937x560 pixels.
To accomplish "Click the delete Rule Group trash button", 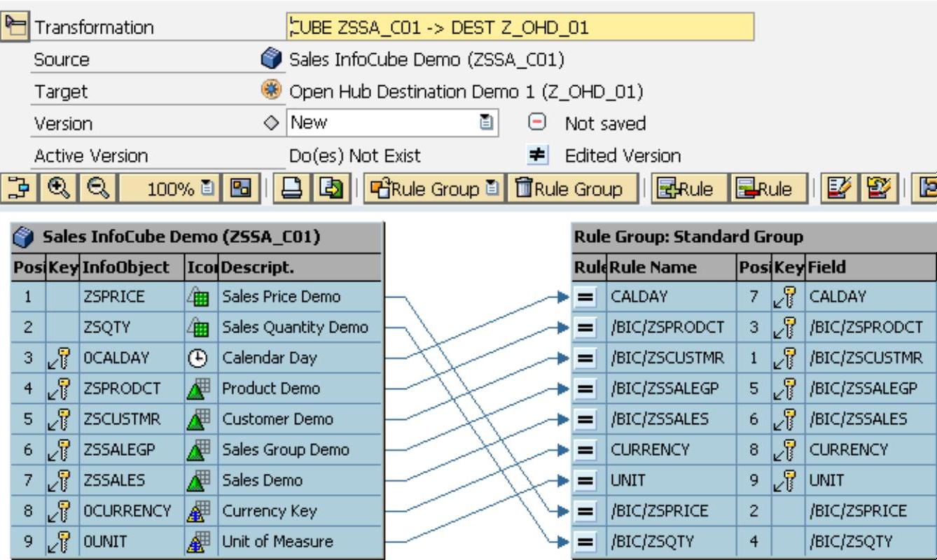I will [x=571, y=189].
